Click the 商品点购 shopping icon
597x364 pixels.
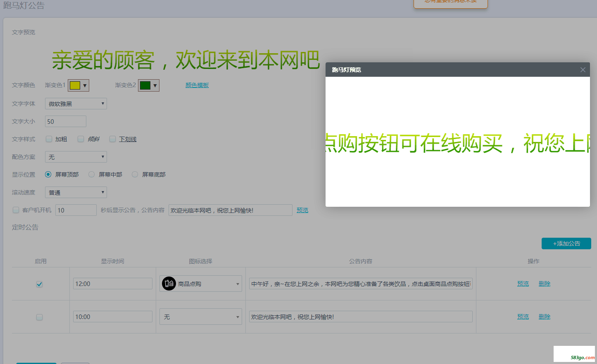[169, 284]
